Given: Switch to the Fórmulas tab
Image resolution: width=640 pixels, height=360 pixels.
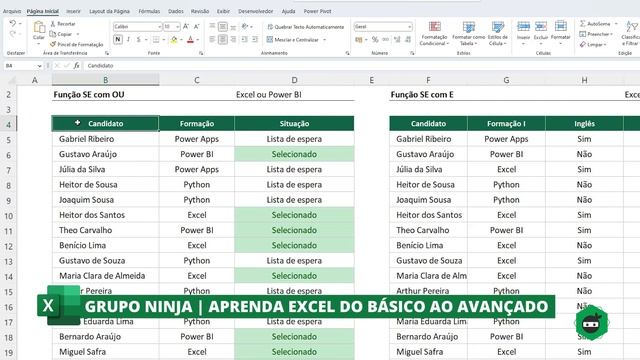Looking at the screenshot, I should point(149,11).
